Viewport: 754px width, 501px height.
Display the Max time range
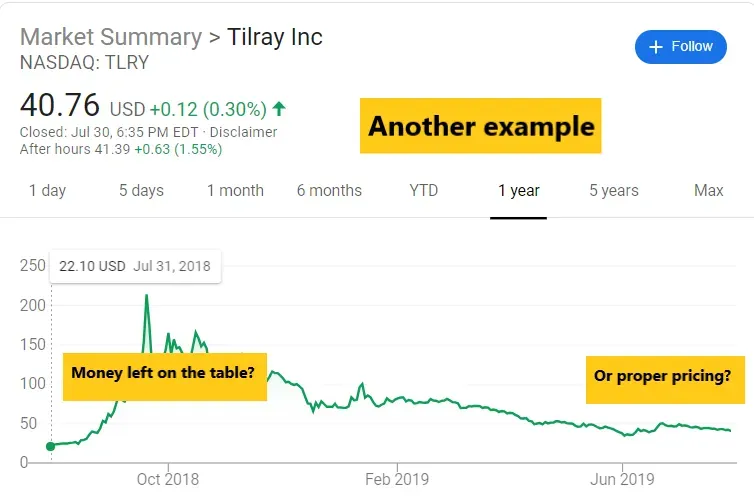[x=708, y=190]
